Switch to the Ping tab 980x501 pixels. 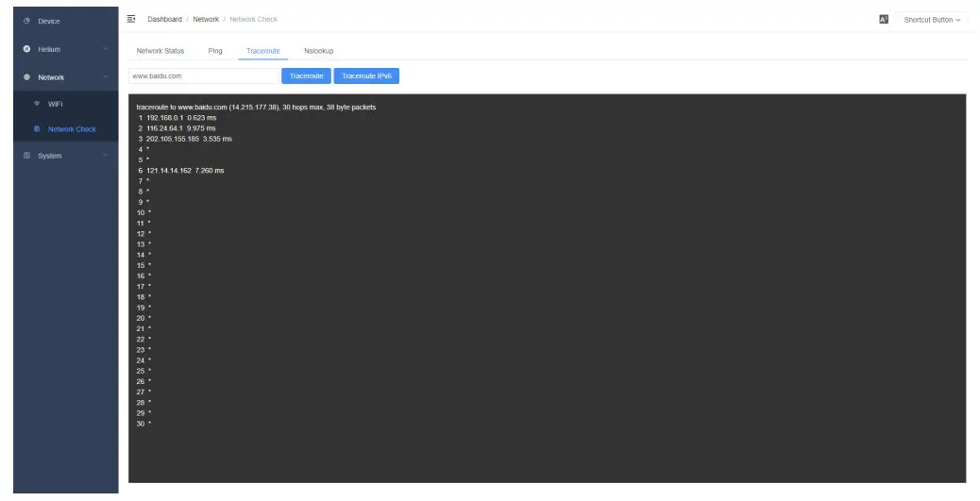coord(215,51)
